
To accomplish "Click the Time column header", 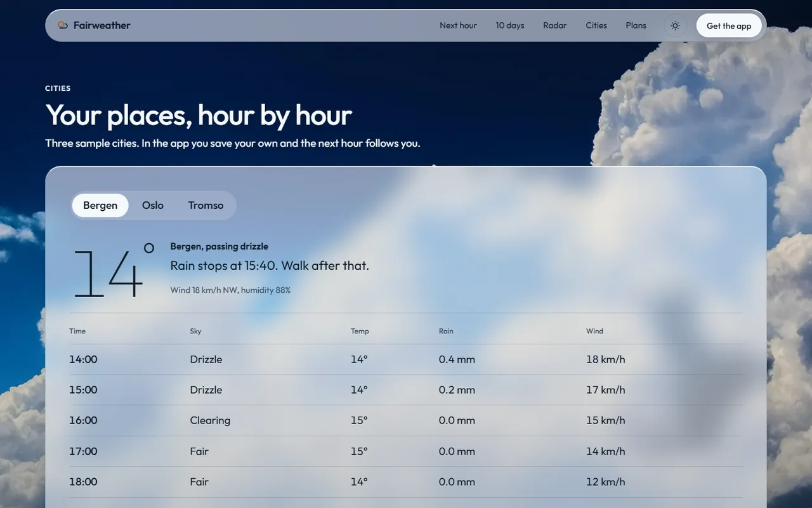I will [x=77, y=331].
